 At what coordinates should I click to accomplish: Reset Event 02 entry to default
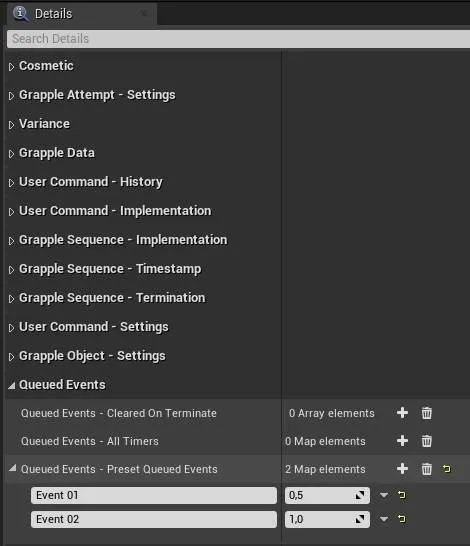pos(401,519)
